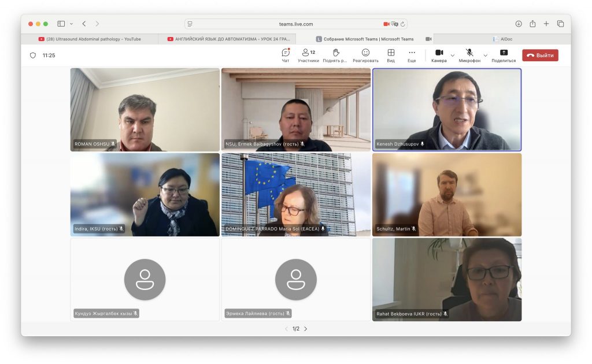Select Kenesh Dzhusupov's video tile
This screenshot has height=364, width=592.
tap(446, 109)
